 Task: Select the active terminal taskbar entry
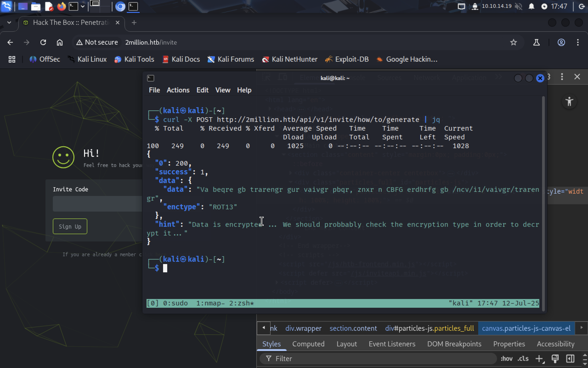tap(133, 6)
